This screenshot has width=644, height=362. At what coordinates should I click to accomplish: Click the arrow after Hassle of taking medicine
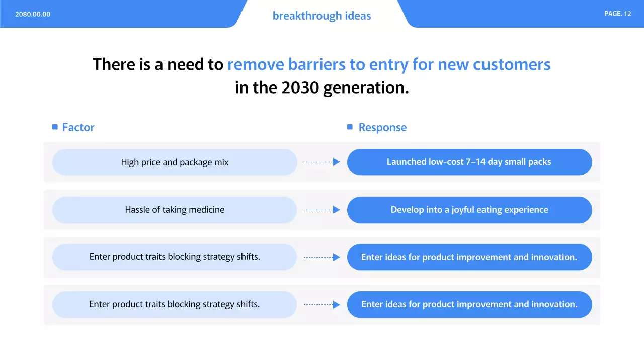tap(322, 210)
